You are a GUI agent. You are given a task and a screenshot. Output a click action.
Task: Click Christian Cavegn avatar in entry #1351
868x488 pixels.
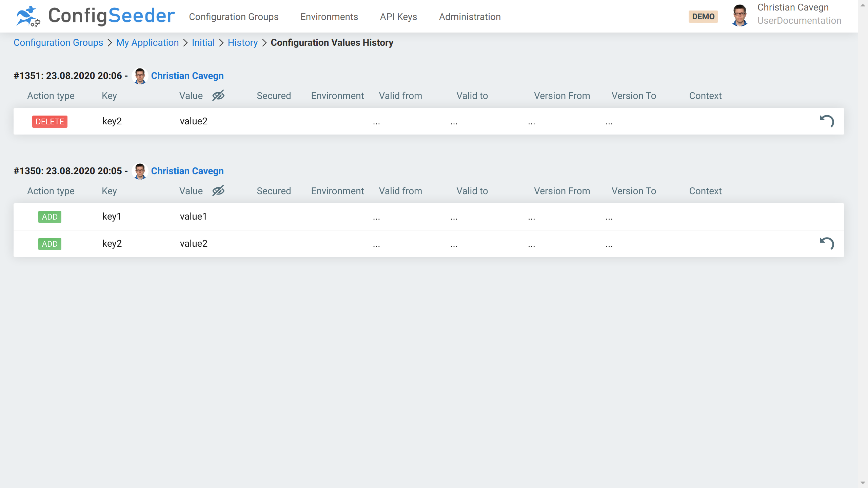(x=140, y=76)
